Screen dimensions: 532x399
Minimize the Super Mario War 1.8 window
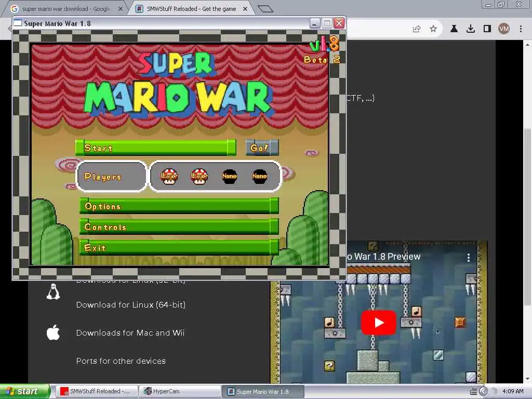tap(315, 23)
